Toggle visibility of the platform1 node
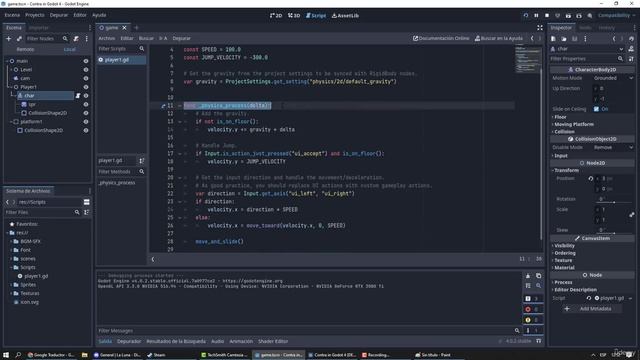The image size is (640, 360). point(86,122)
